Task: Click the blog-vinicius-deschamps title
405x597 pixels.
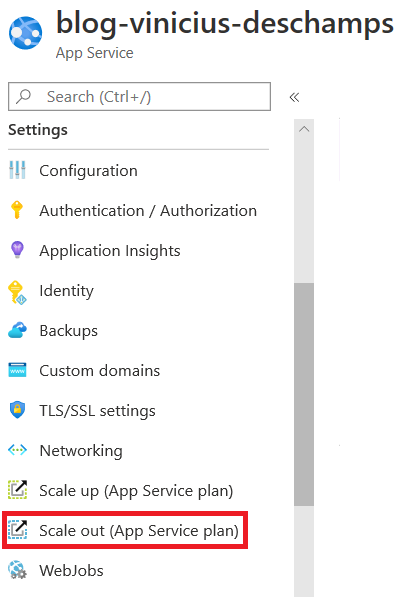Action: [225, 23]
